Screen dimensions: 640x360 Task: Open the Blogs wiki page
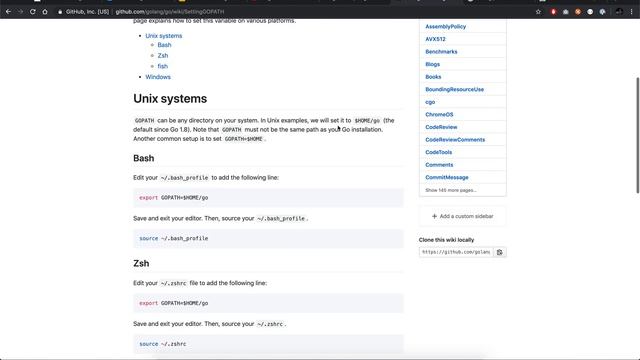(x=432, y=64)
